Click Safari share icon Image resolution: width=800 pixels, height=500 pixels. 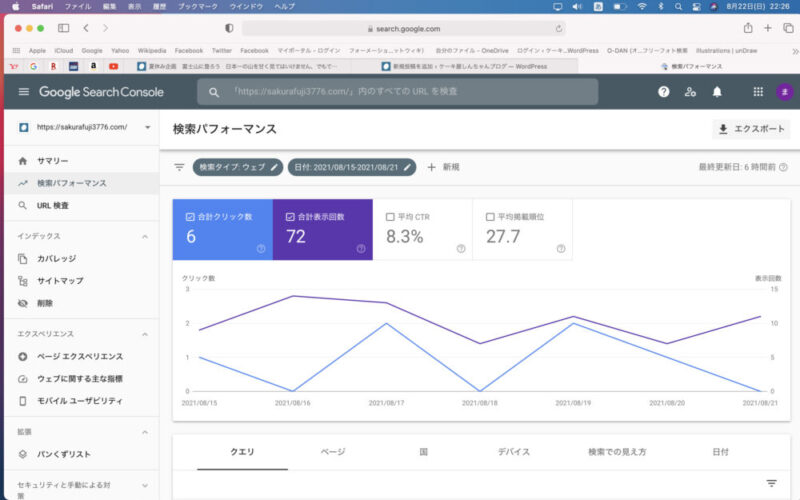point(747,28)
